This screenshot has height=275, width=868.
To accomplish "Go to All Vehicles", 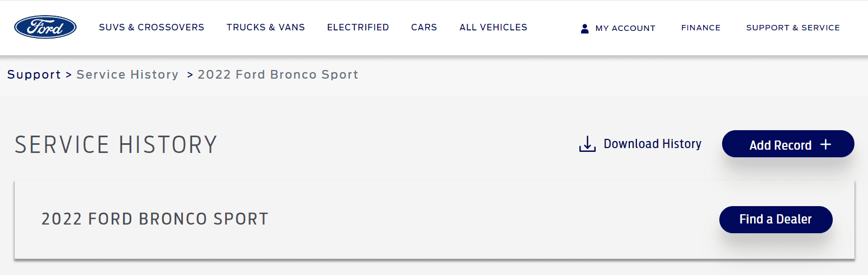I will click(x=493, y=27).
